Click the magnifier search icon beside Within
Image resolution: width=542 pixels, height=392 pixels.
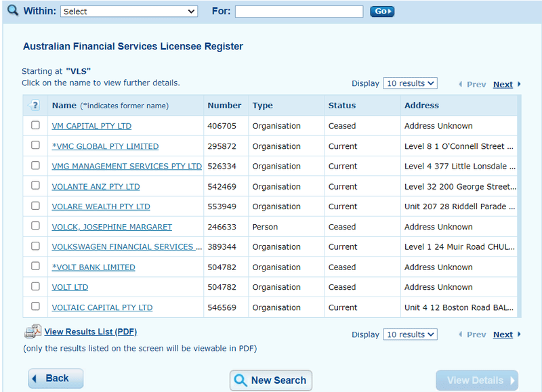pyautogui.click(x=13, y=10)
